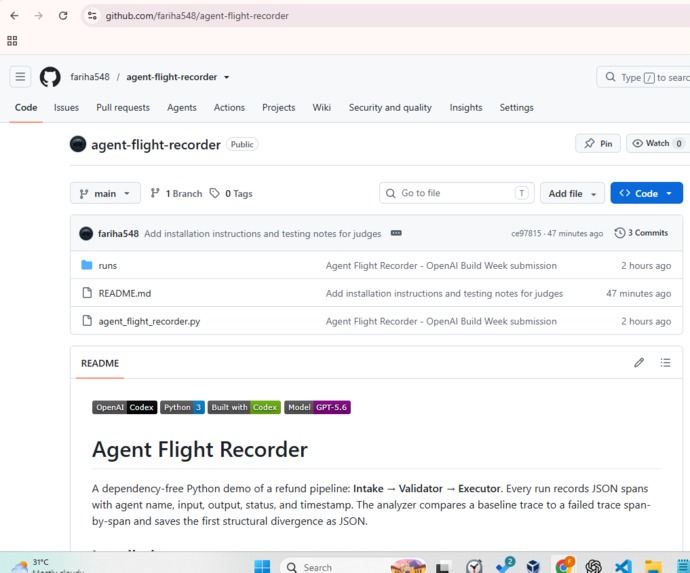Expand the repository name dropdown caret
This screenshot has width=690, height=573.
[x=226, y=77]
